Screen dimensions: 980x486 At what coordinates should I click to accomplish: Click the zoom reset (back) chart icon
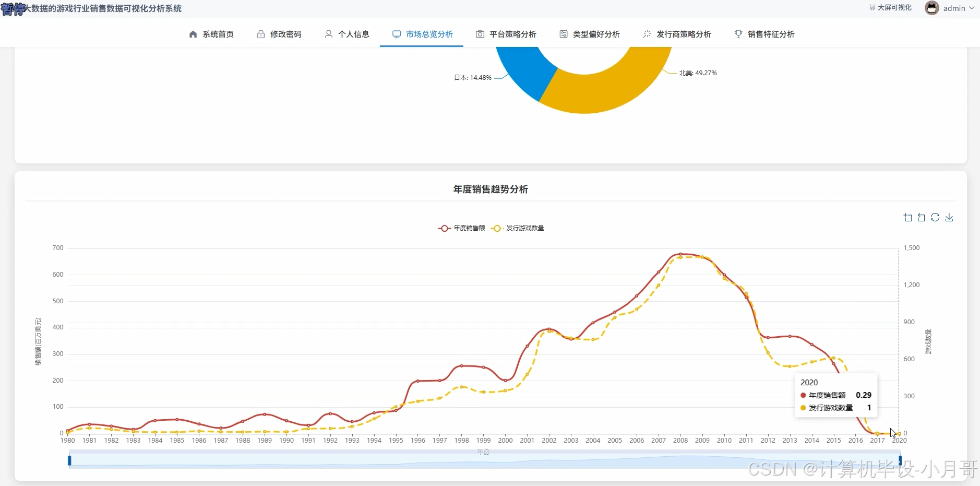click(922, 218)
